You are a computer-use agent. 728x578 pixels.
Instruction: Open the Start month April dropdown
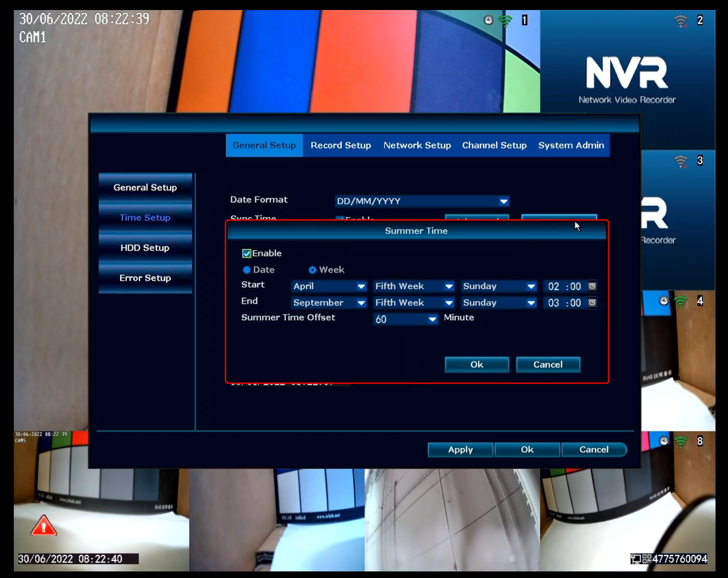(x=329, y=286)
